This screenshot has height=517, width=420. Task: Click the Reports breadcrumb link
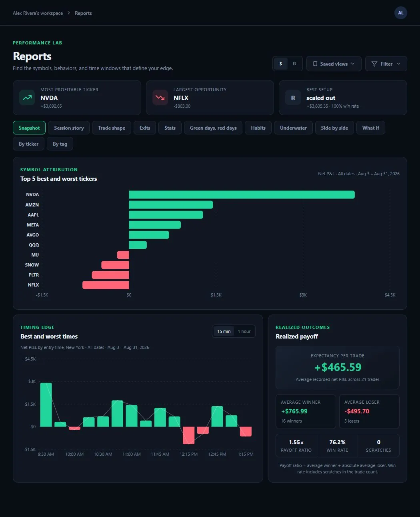(83, 13)
